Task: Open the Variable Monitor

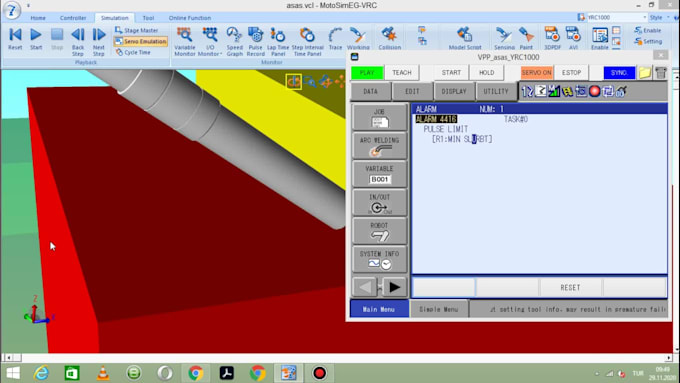Action: [185, 42]
